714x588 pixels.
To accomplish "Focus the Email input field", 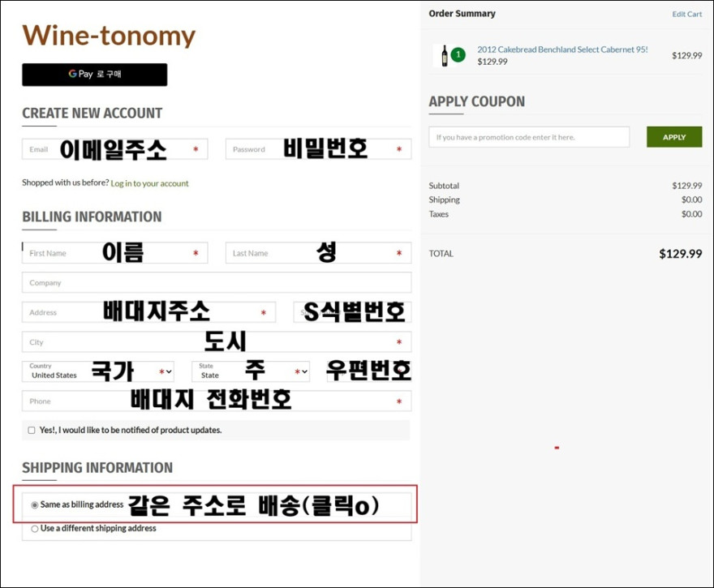I will tap(114, 149).
